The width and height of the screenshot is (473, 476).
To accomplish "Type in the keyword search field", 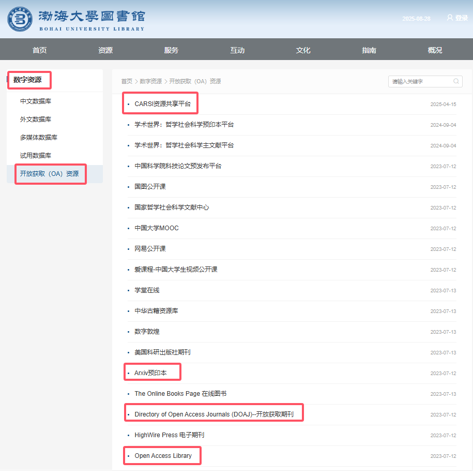I will 421,81.
